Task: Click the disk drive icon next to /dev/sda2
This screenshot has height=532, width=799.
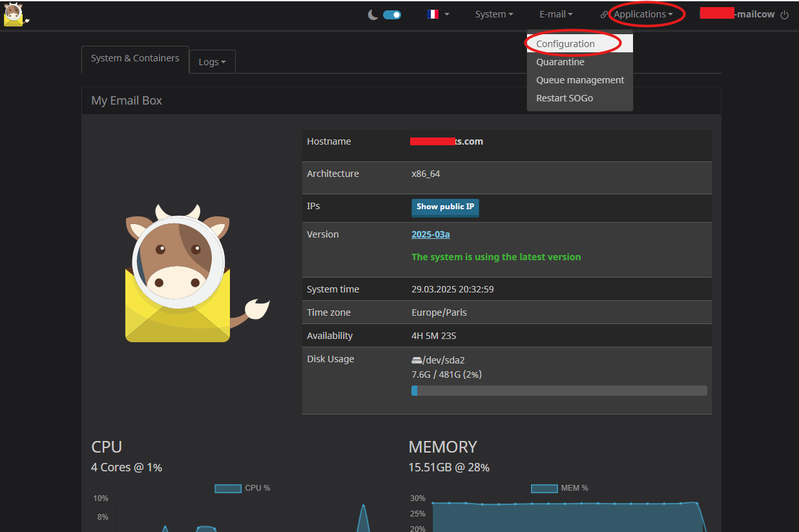Action: pyautogui.click(x=417, y=360)
